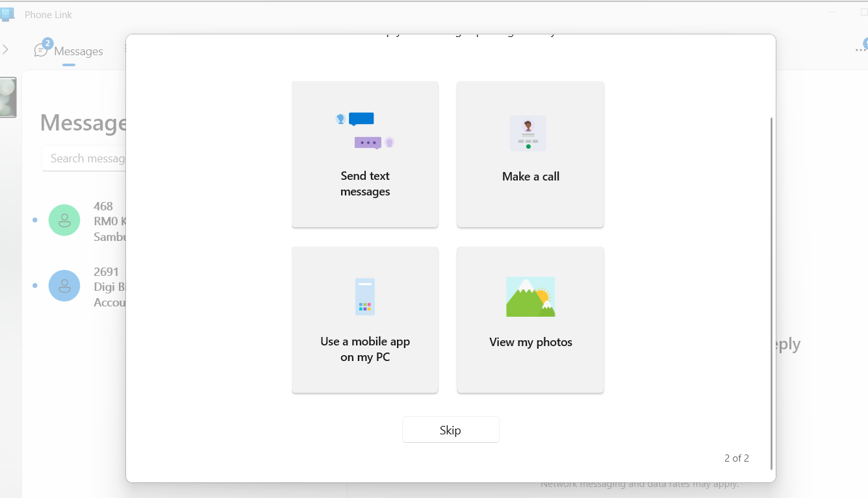868x498 pixels.
Task: Click the dialog's vertical scrollbar
Action: tap(771, 292)
